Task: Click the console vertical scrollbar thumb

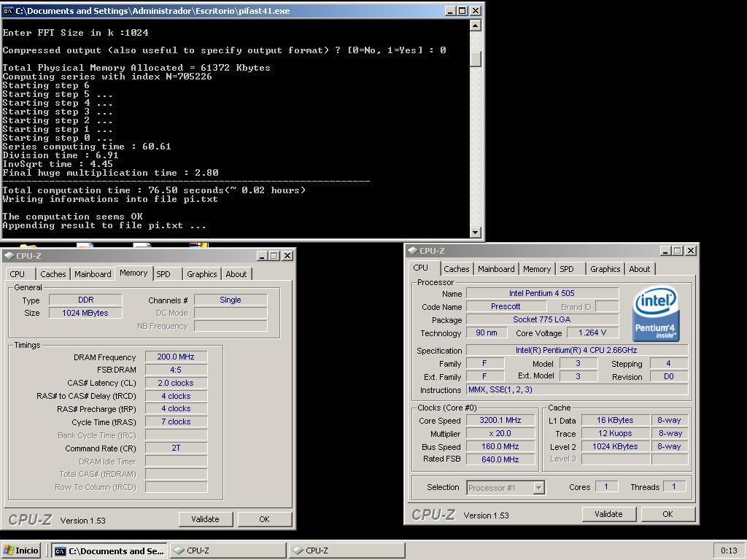Action: coord(475,59)
